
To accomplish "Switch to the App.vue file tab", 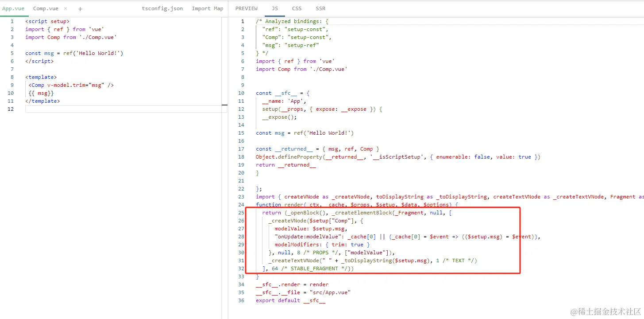I will (x=13, y=8).
